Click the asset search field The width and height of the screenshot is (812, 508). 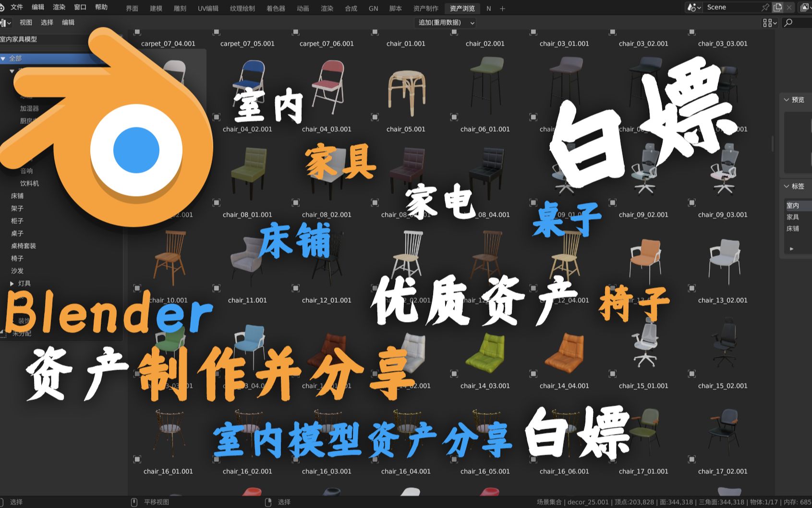(x=797, y=23)
